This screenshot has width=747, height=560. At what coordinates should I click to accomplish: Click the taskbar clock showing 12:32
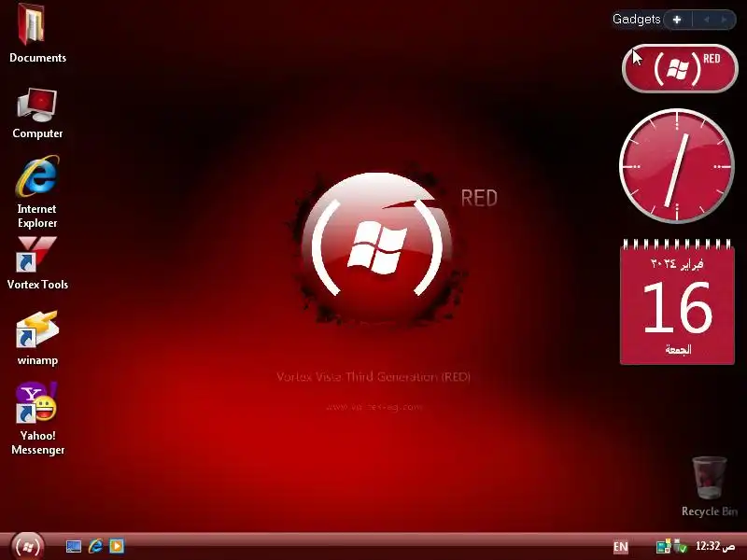(x=715, y=546)
